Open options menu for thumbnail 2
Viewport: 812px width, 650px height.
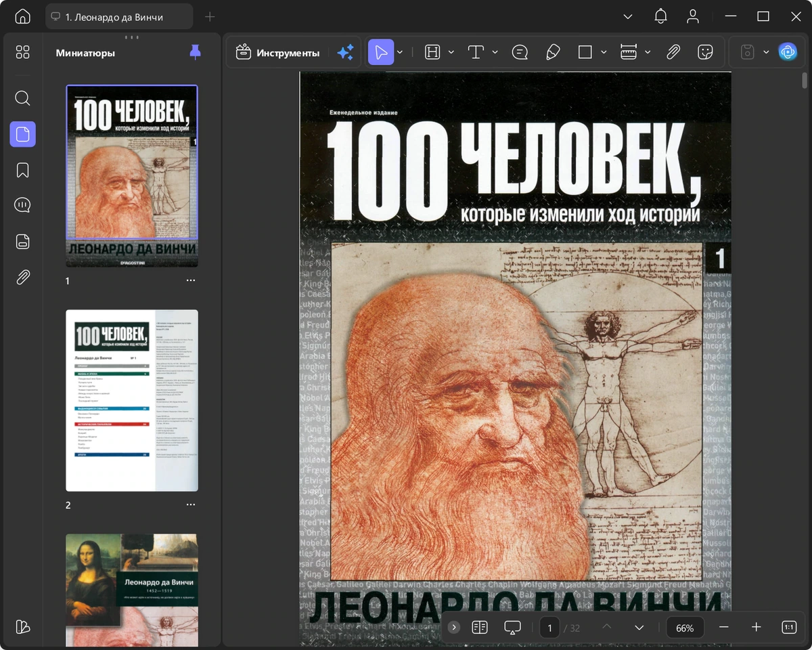[191, 505]
